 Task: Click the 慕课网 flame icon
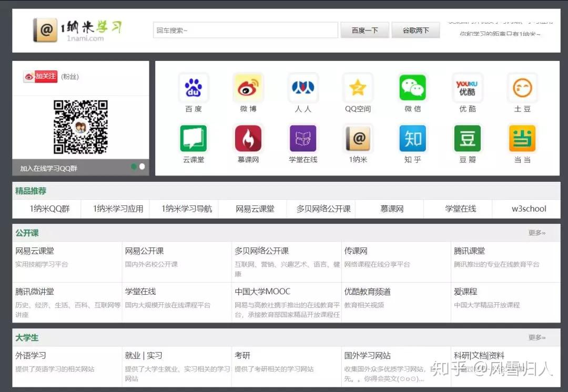coord(248,138)
